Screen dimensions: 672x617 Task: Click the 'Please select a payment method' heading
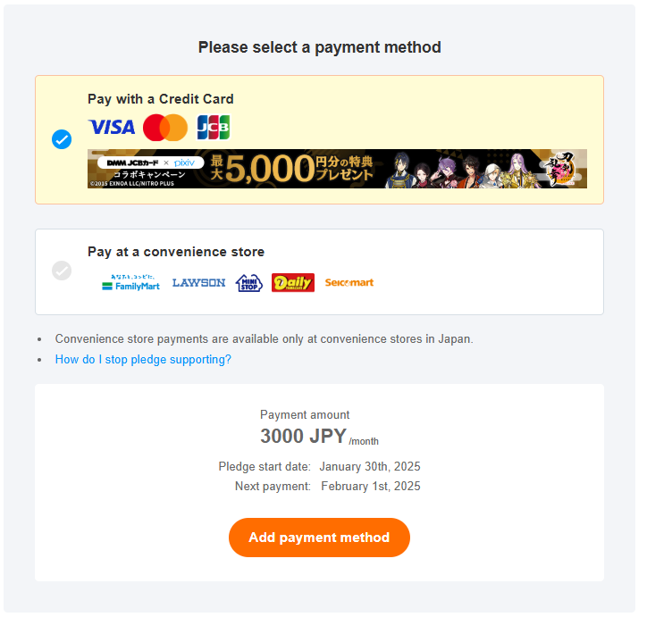click(x=319, y=47)
